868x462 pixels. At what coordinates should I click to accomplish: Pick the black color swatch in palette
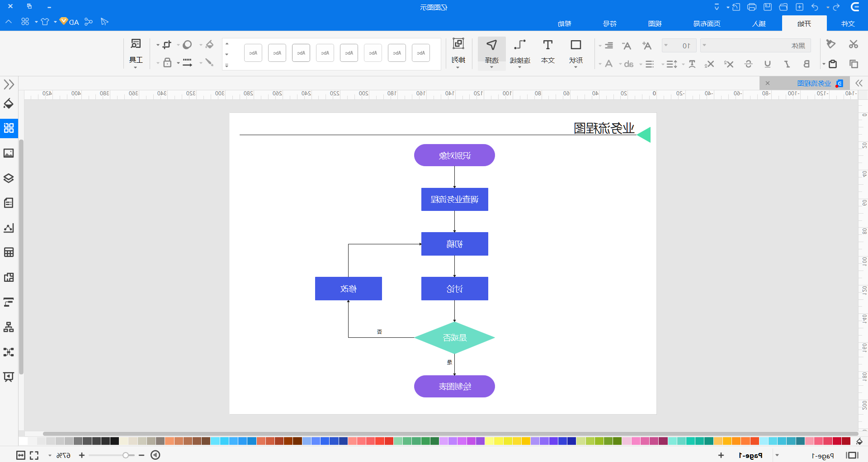114,441
